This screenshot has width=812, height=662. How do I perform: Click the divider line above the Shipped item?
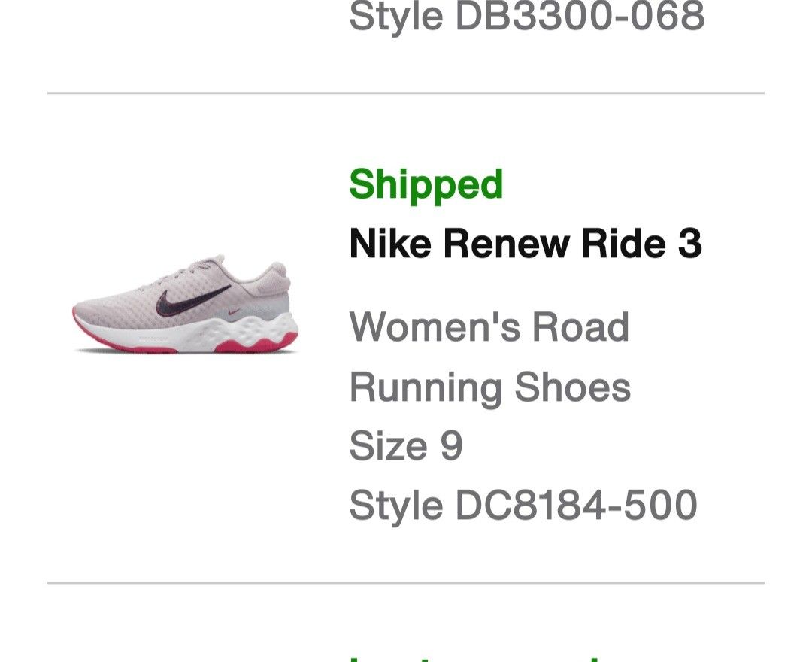406,93
